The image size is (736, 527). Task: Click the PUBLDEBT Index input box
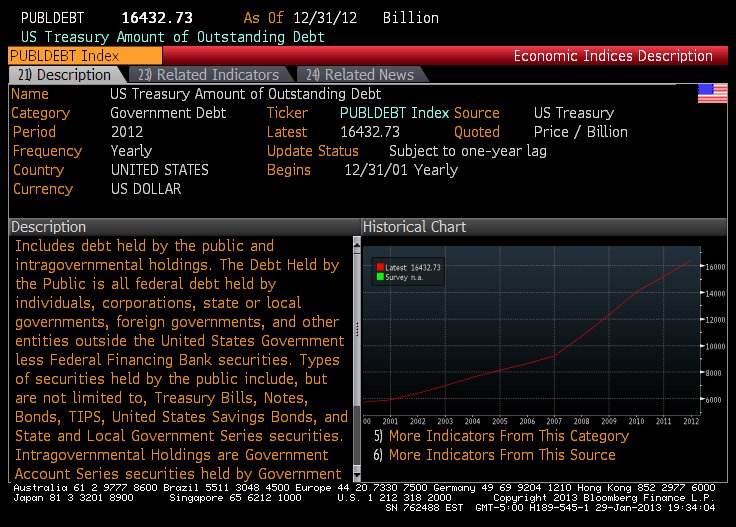click(85, 56)
